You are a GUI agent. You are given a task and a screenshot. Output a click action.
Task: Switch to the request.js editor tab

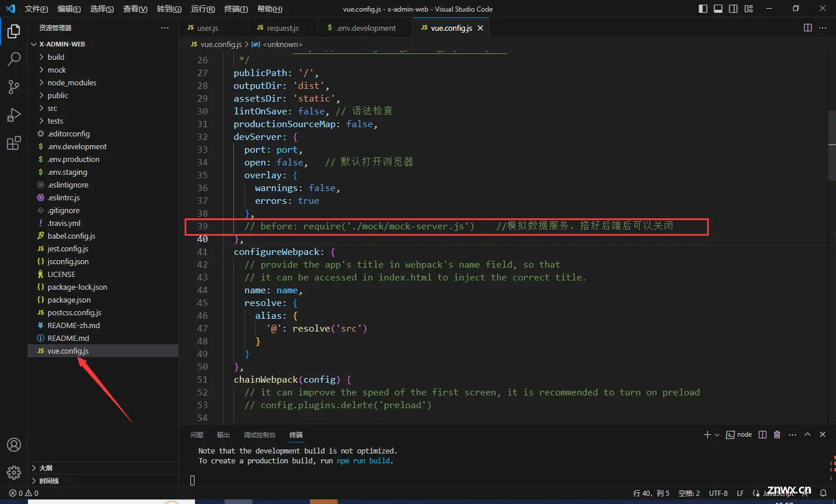point(284,28)
